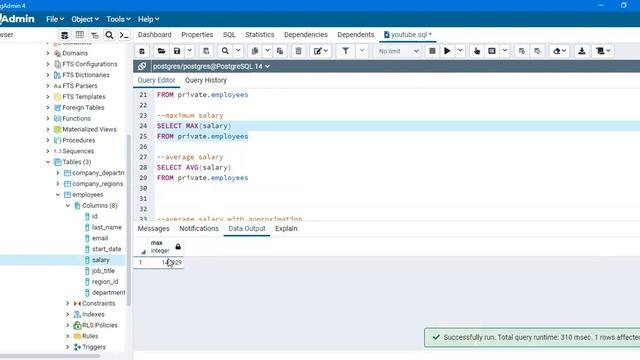Collapse the Tables (3) tree node

pos(48,162)
